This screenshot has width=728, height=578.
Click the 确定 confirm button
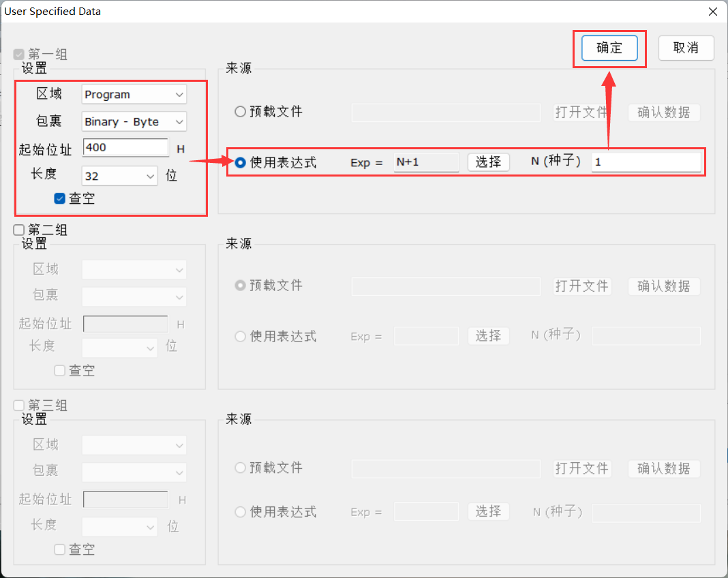click(x=609, y=48)
